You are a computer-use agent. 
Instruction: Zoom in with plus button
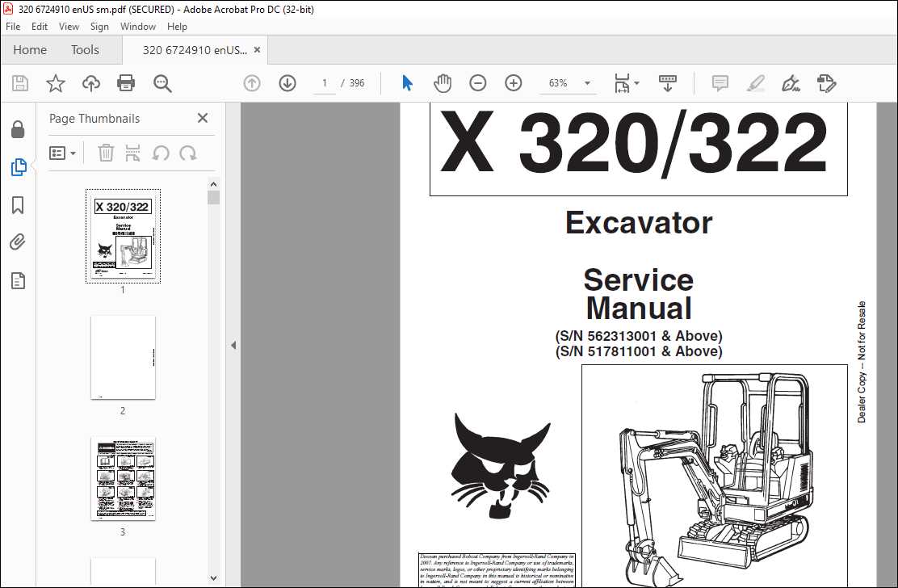[x=513, y=83]
